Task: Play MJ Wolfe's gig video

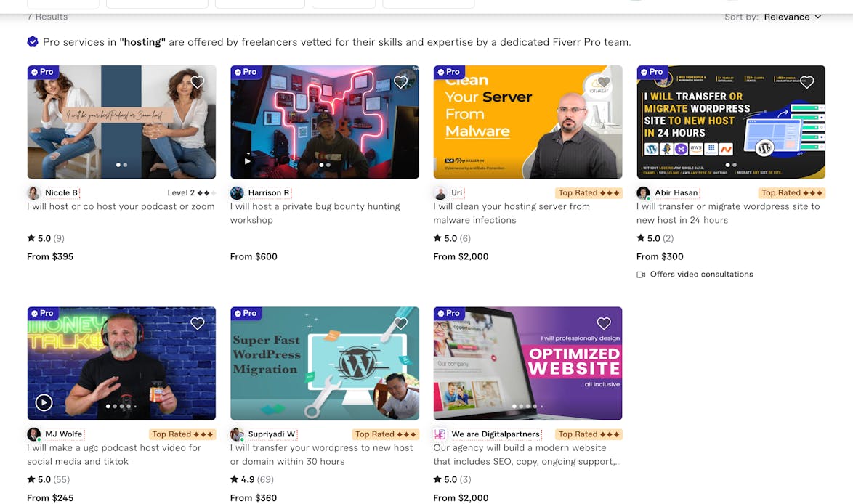Action: click(44, 402)
